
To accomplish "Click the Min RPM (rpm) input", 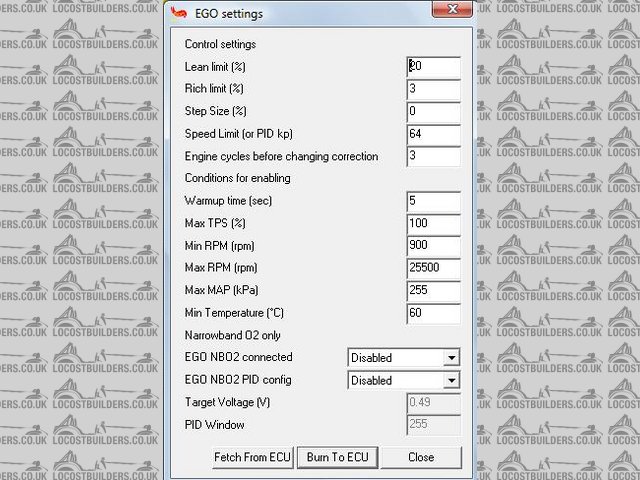I will [x=433, y=246].
